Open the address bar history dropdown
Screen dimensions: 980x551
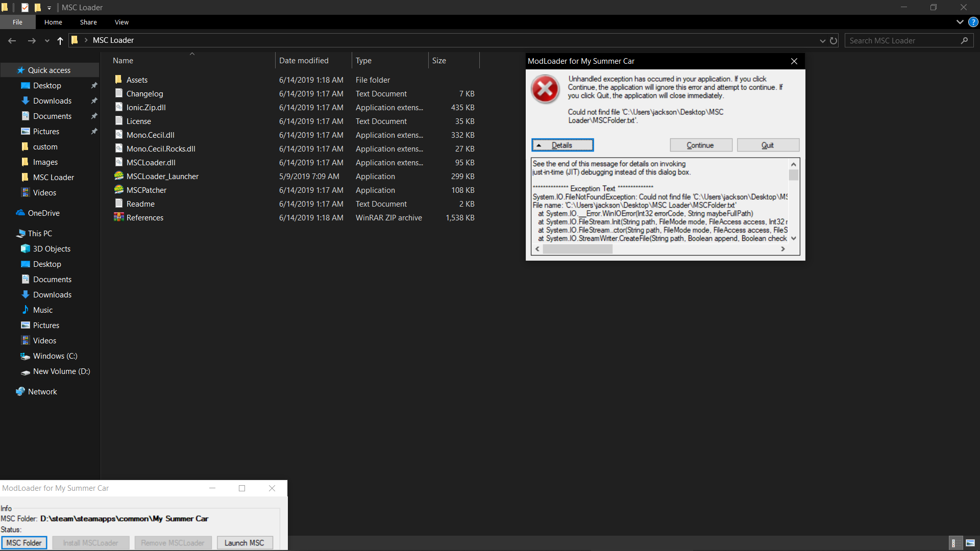pos(822,40)
